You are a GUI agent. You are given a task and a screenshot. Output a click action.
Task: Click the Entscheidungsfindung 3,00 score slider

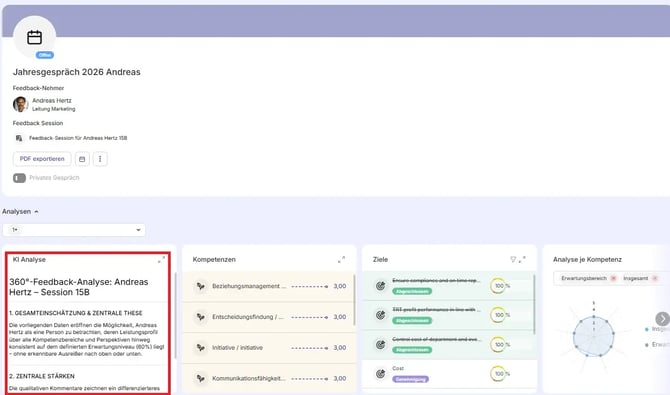click(x=310, y=317)
